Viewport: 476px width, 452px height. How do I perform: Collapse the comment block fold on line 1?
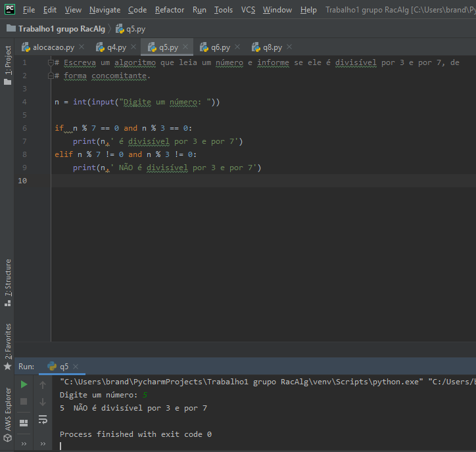51,63
